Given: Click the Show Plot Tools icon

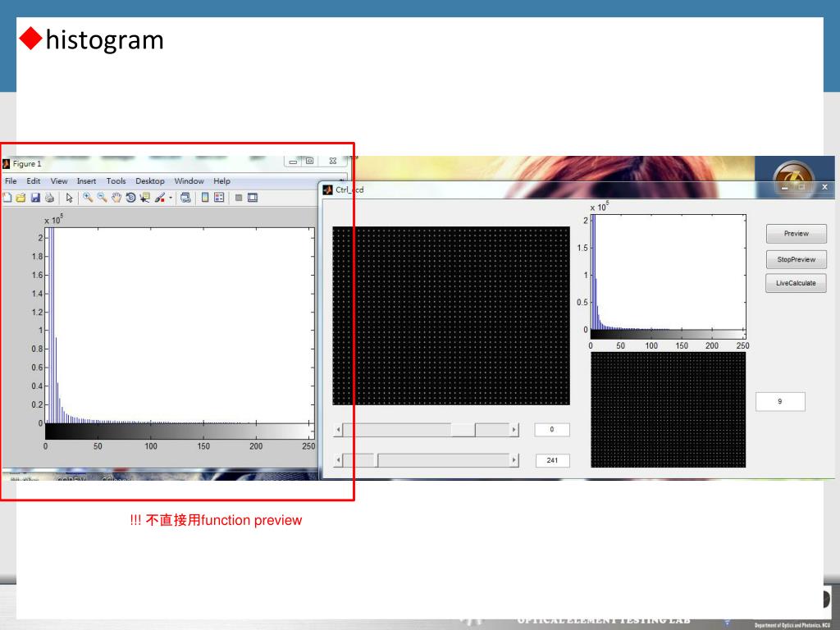Looking at the screenshot, I should 253,198.
